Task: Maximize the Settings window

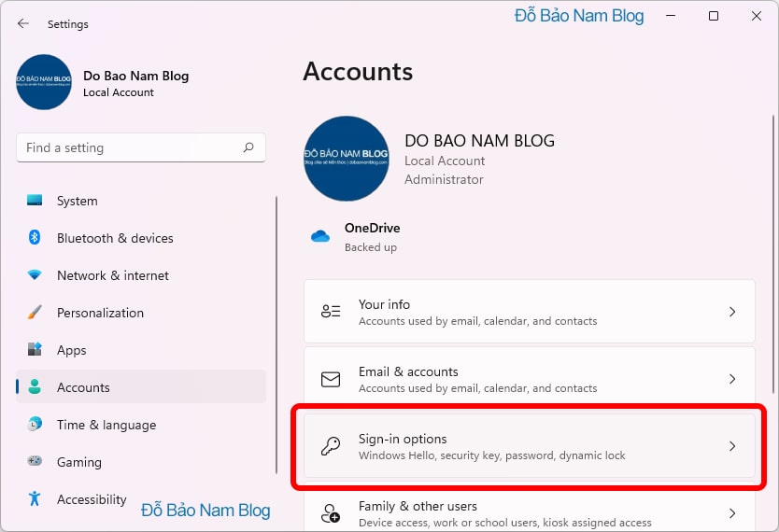Action: tap(714, 16)
